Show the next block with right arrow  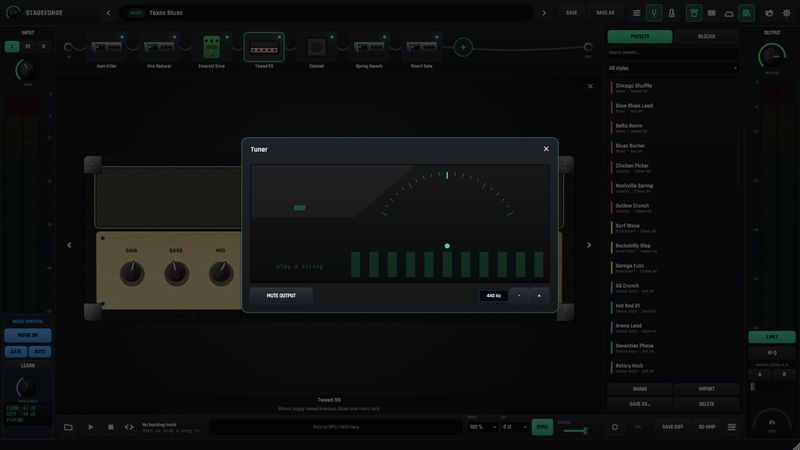[x=589, y=245]
